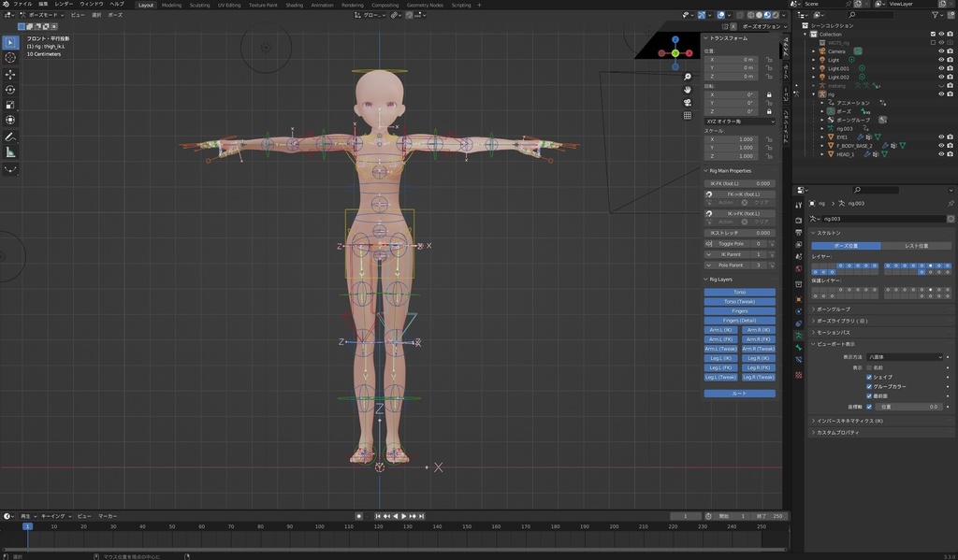Select the Rotate tool
This screenshot has height=560, width=958.
coord(10,90)
